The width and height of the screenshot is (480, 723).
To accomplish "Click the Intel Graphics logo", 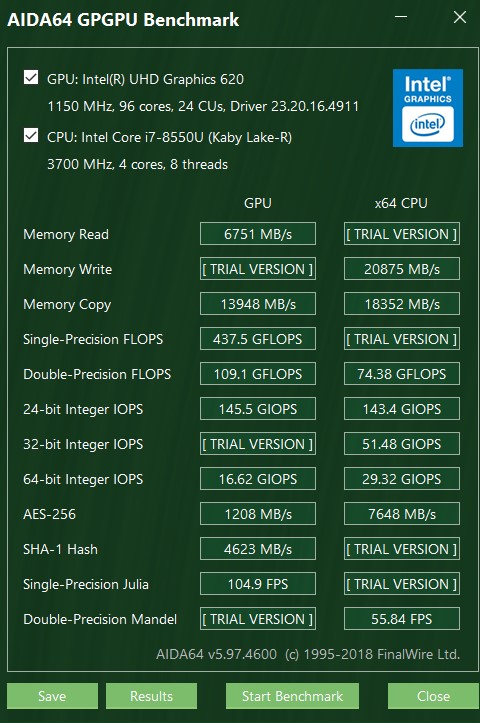I will coord(427,108).
